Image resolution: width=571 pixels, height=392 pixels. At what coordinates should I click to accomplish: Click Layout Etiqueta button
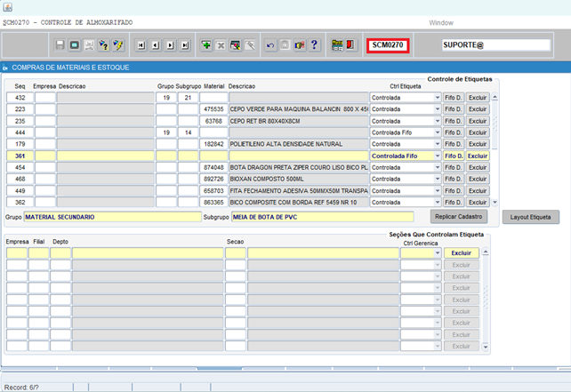point(531,217)
